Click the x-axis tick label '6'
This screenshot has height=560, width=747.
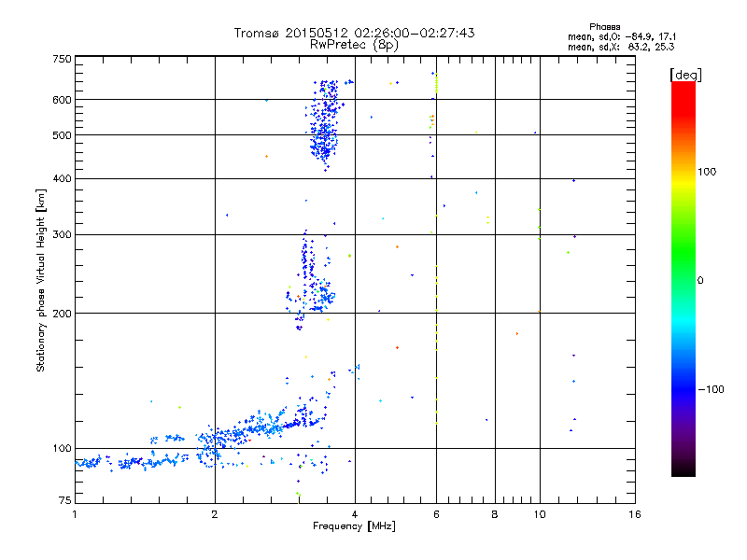click(436, 514)
